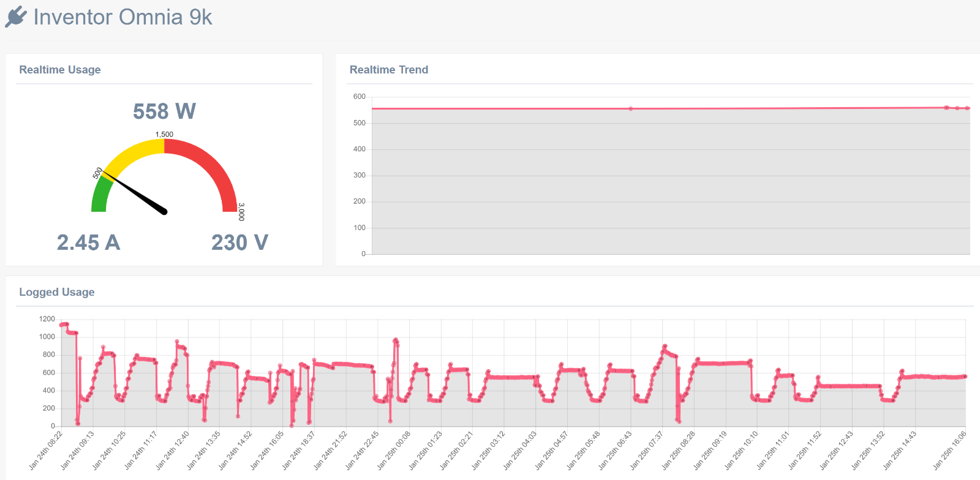The image size is (980, 480).
Task: Click the Realtime Trend panel heading
Action: tap(389, 70)
